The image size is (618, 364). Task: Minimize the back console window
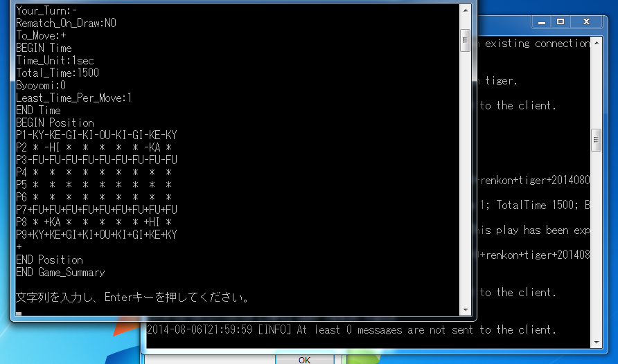click(542, 22)
